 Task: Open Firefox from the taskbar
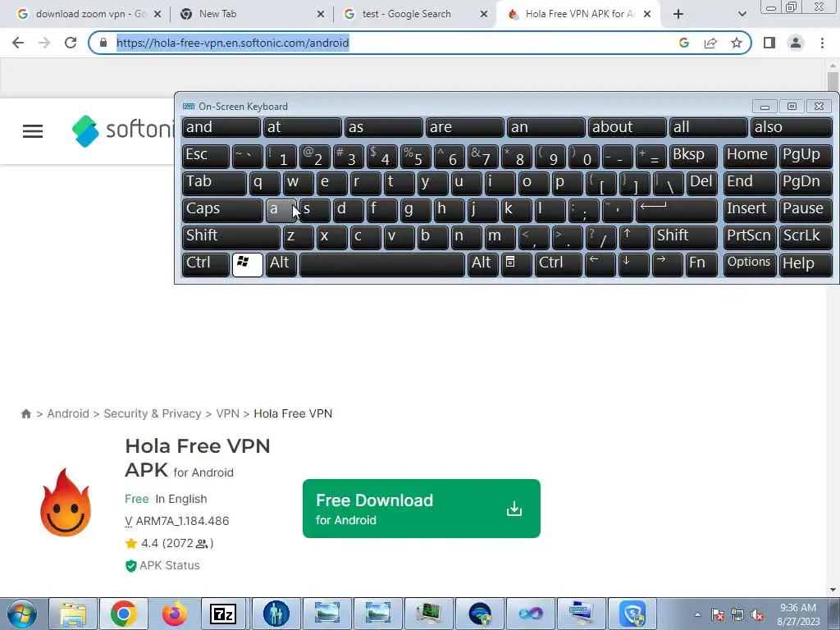174,614
